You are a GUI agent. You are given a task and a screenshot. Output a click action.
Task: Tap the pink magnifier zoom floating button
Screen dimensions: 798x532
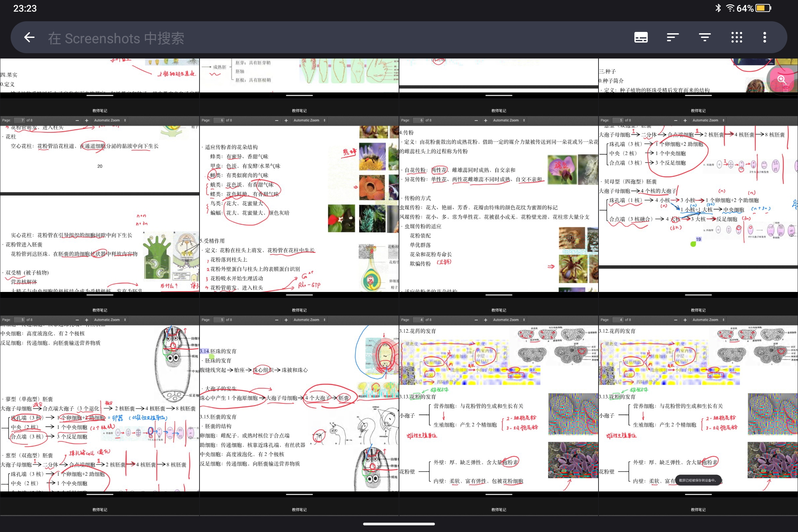tap(782, 79)
